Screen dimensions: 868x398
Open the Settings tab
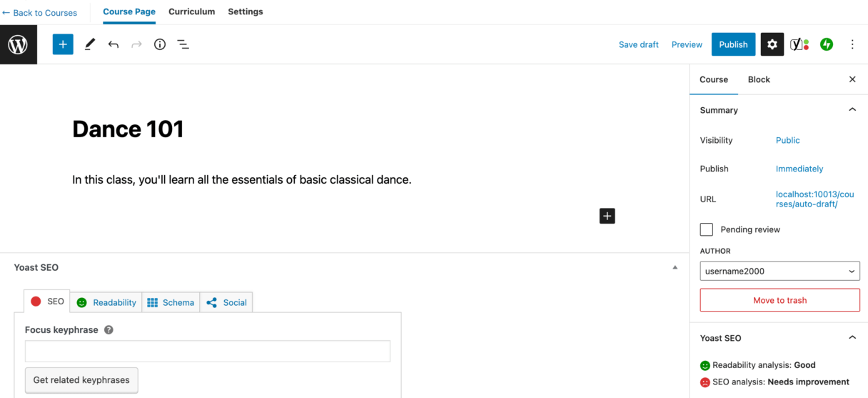click(246, 11)
